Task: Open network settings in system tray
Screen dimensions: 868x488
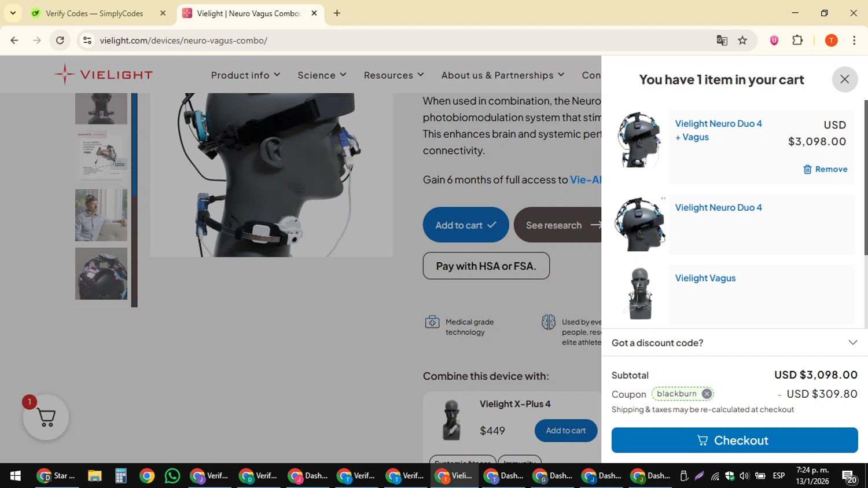Action: [x=715, y=476]
